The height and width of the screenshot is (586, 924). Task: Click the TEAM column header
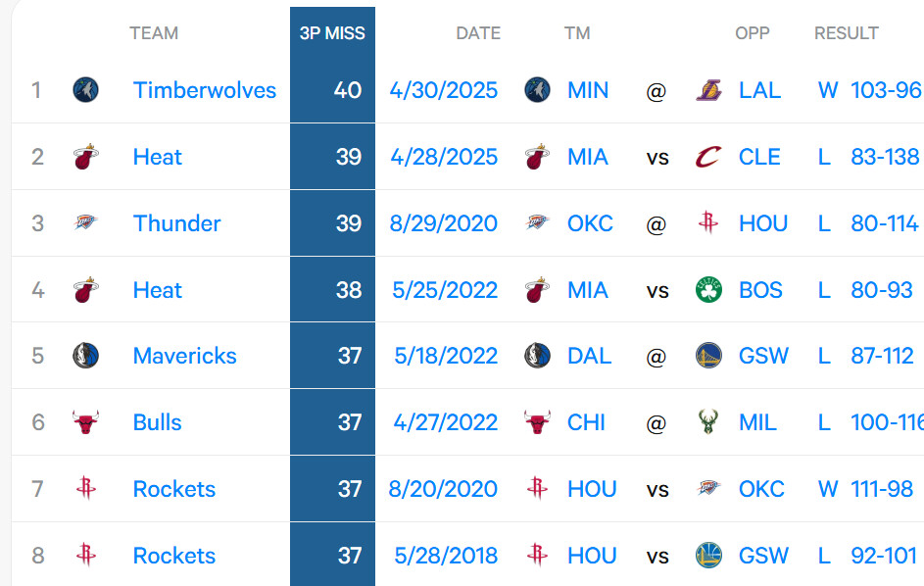[154, 33]
